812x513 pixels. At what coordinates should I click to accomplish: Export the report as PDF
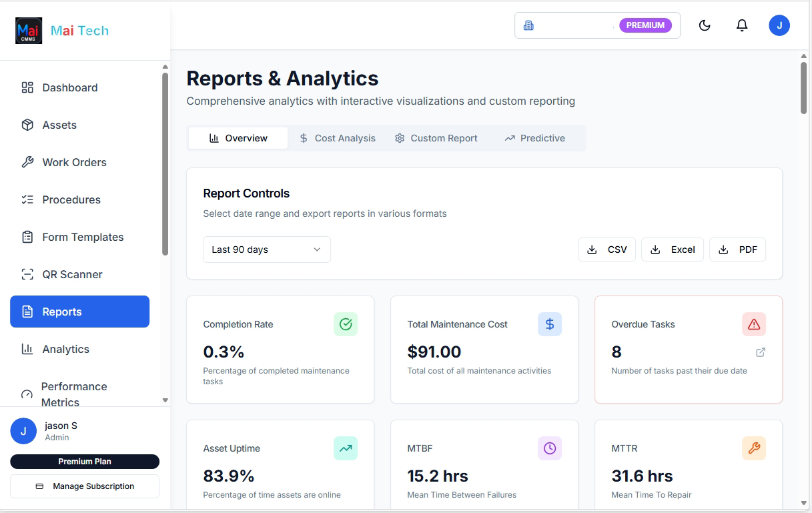coord(737,249)
